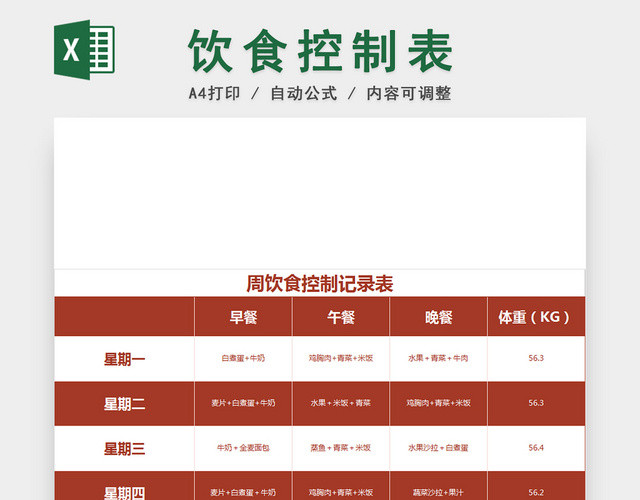Select the 午餐 column header
Viewport: 640px width, 500px height.
point(341,317)
